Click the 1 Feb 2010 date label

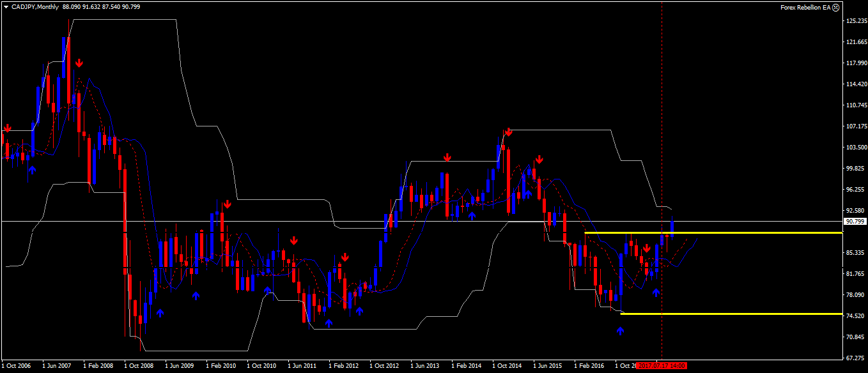click(221, 367)
